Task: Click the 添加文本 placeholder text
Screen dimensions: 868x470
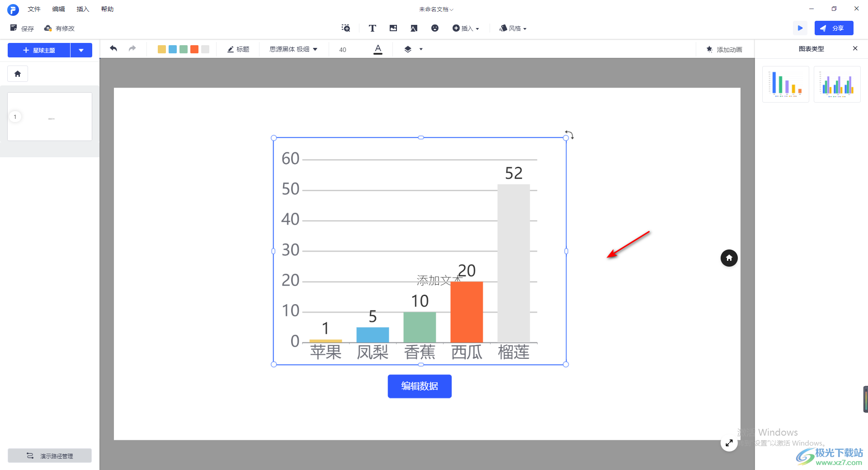Action: coord(439,280)
